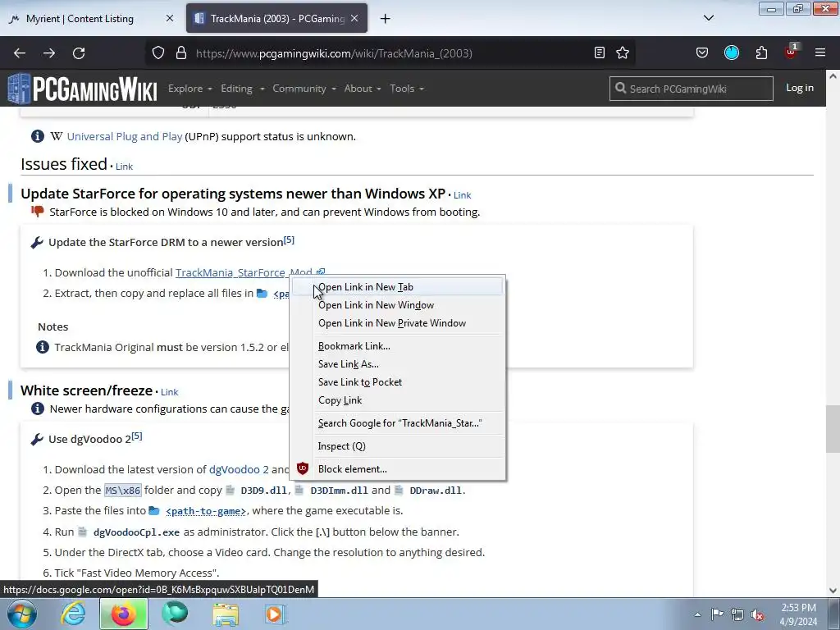Open the uBlock Origin toolbar icon
This screenshot has height=630, width=840.
[x=791, y=52]
